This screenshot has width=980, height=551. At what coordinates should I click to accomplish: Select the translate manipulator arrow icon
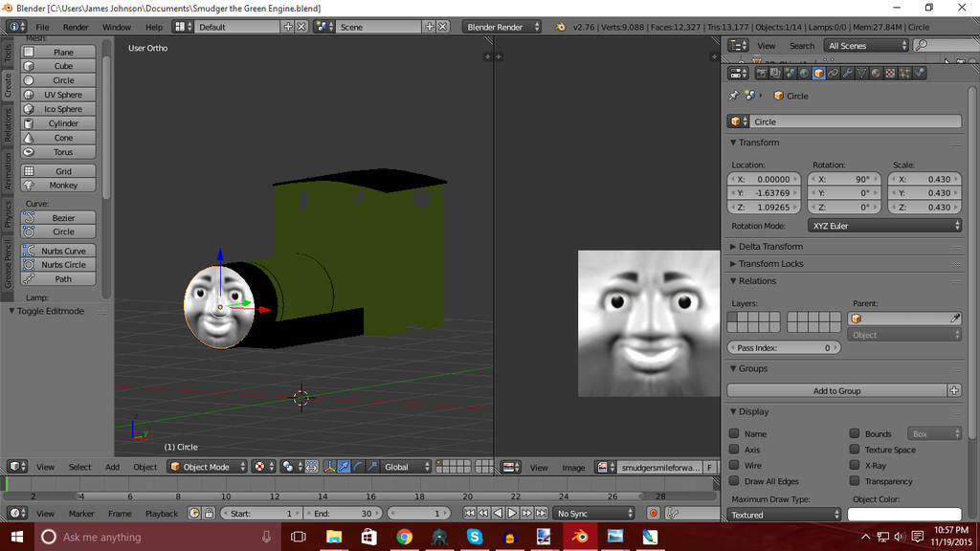(344, 467)
